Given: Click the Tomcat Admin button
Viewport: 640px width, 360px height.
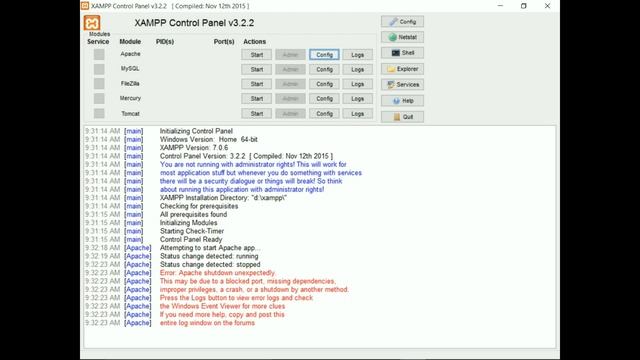Looking at the screenshot, I should tap(290, 114).
